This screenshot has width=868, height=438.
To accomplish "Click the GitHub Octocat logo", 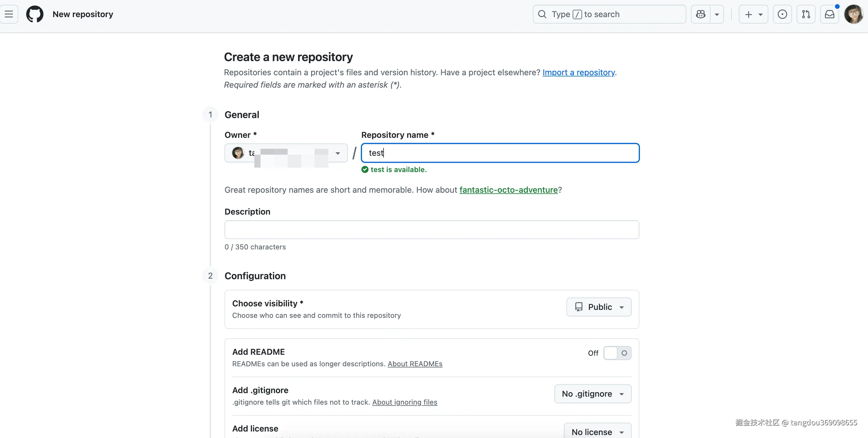I will click(x=35, y=14).
